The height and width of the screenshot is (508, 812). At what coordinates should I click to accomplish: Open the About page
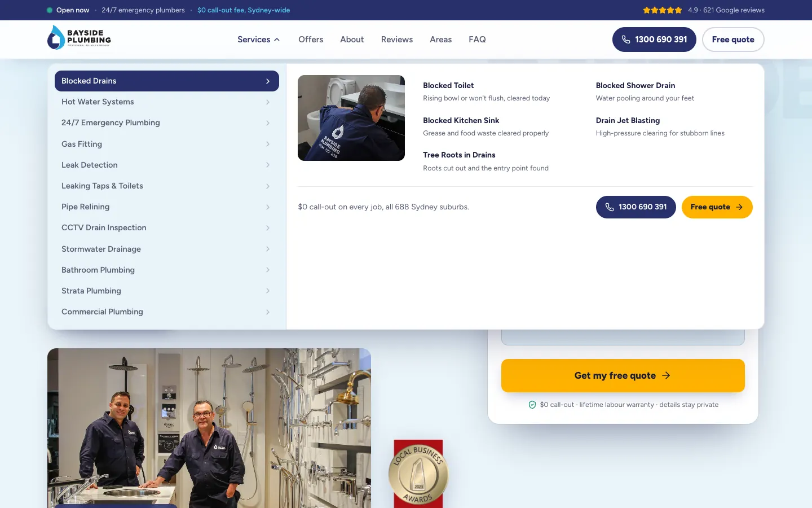pyautogui.click(x=352, y=40)
